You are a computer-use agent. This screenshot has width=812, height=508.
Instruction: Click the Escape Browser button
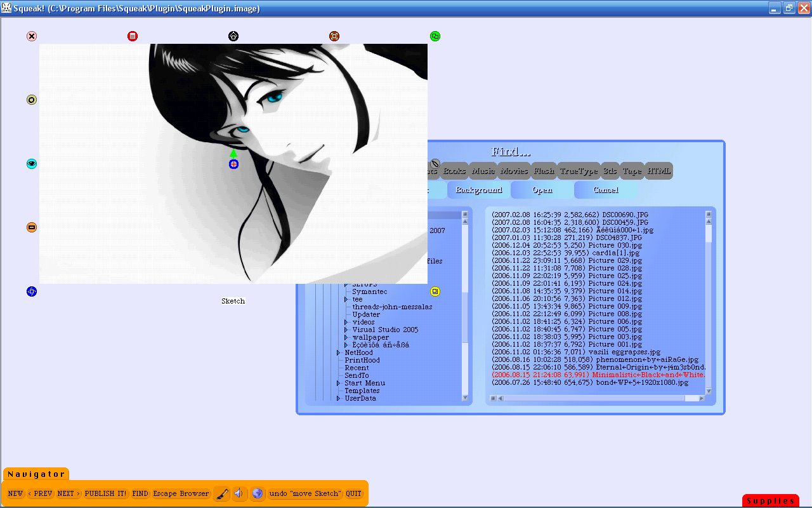tap(181, 493)
